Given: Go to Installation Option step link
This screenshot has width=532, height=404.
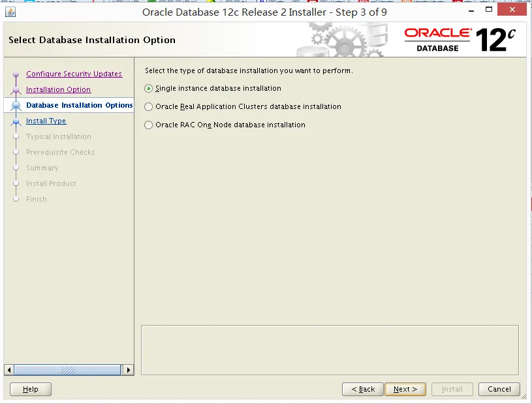Looking at the screenshot, I should coord(58,89).
